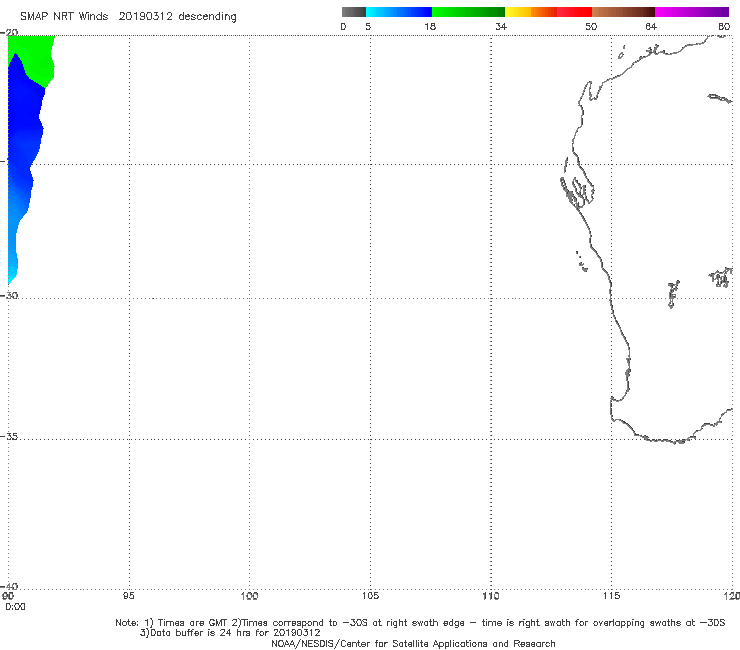The width and height of the screenshot is (740, 650).
Task: Click the color bar label 64
Action: [651, 26]
